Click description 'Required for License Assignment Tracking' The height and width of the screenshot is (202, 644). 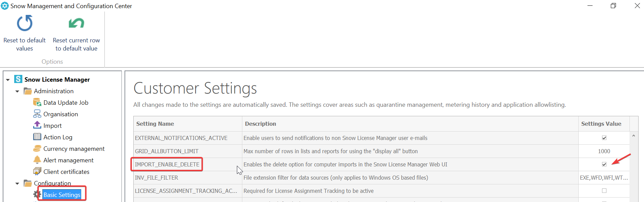[x=309, y=191]
